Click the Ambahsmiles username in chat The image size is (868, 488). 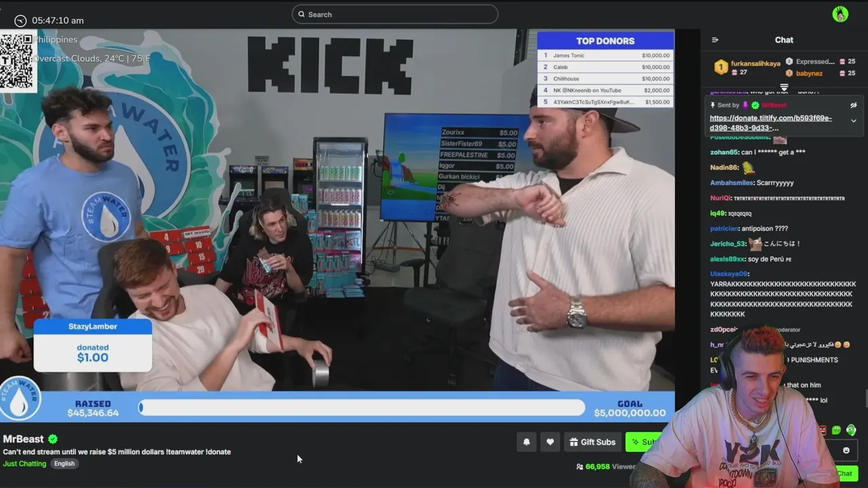(x=732, y=183)
